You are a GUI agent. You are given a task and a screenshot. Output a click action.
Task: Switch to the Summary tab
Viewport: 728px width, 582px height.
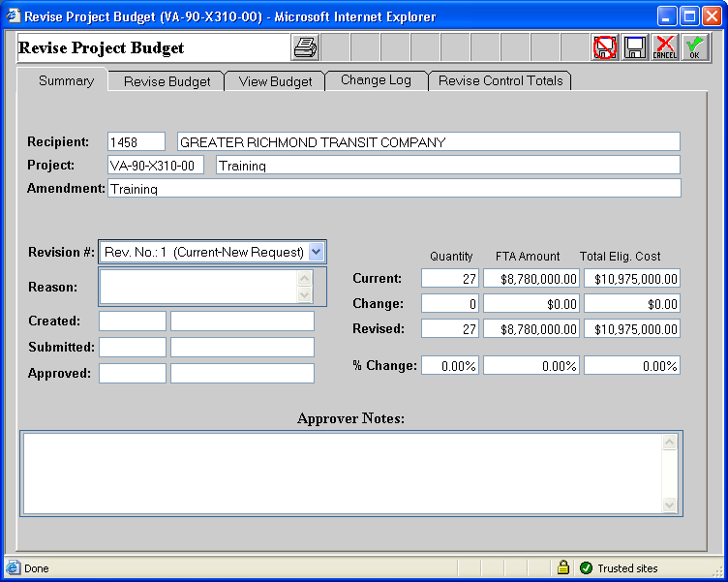66,80
